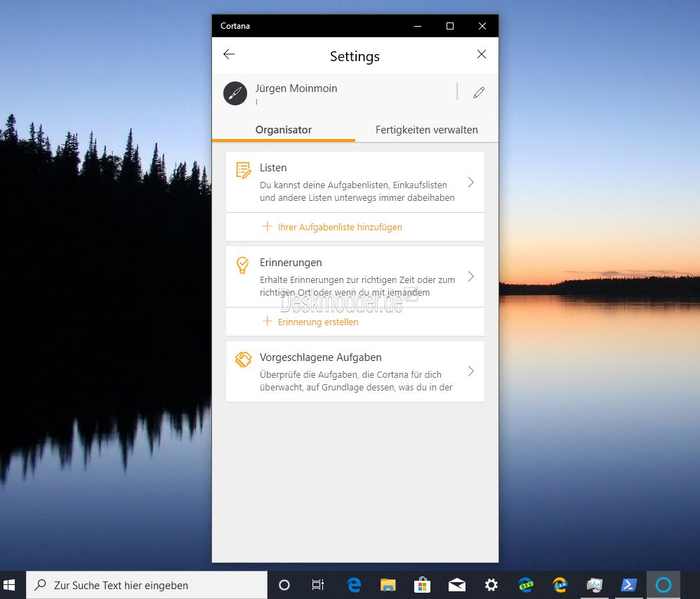This screenshot has width=700, height=599.
Task: Click the active Cortana app taskbar icon
Action: (663, 585)
